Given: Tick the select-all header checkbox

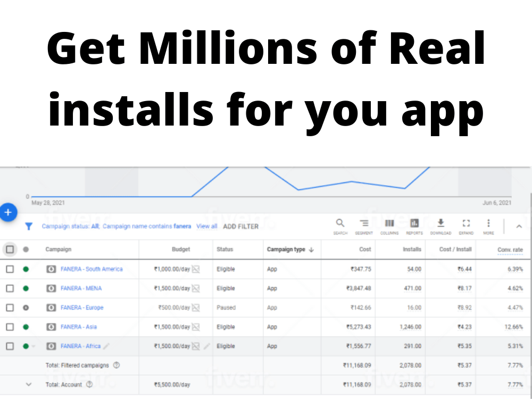Looking at the screenshot, I should 10,250.
